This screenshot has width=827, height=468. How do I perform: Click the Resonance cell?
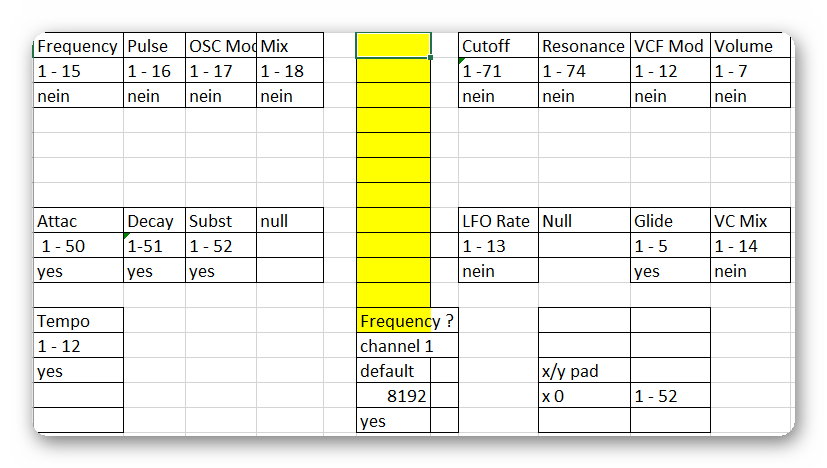click(584, 46)
